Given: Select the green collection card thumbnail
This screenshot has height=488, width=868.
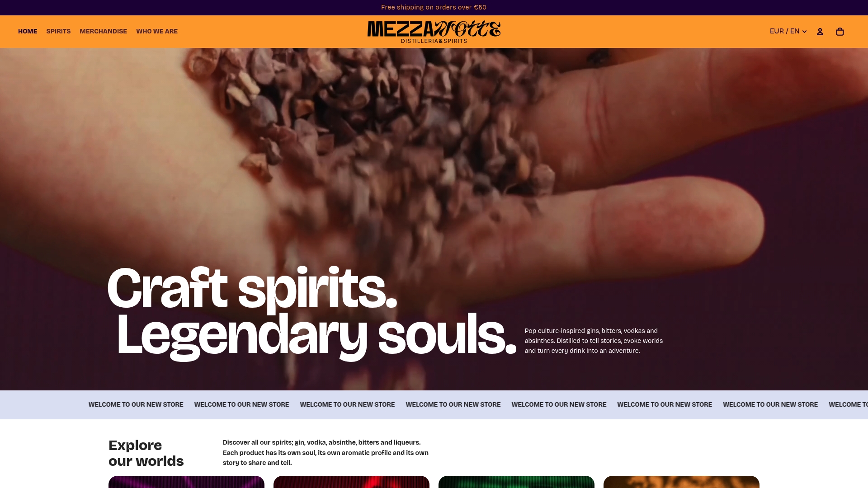Looking at the screenshot, I should [516, 482].
